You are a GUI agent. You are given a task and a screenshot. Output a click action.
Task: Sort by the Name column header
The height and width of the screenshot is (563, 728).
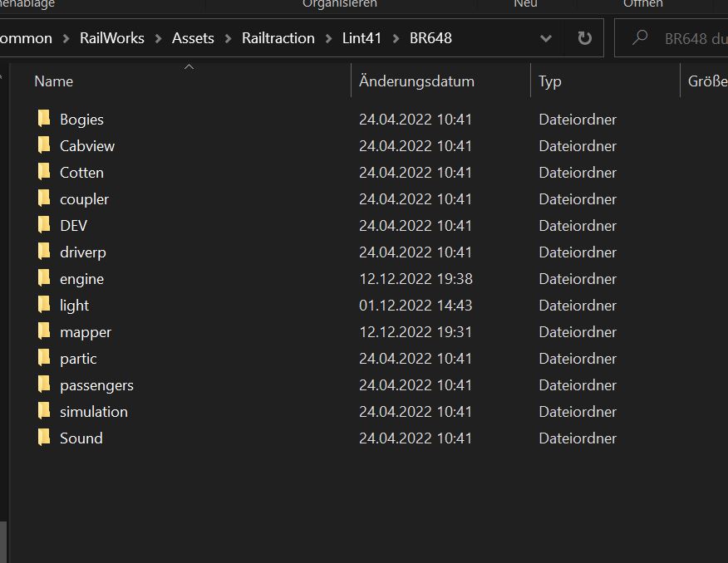pyautogui.click(x=54, y=81)
